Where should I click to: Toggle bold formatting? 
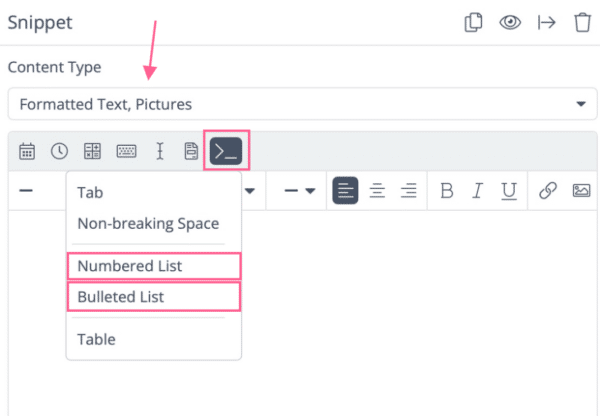pos(447,191)
